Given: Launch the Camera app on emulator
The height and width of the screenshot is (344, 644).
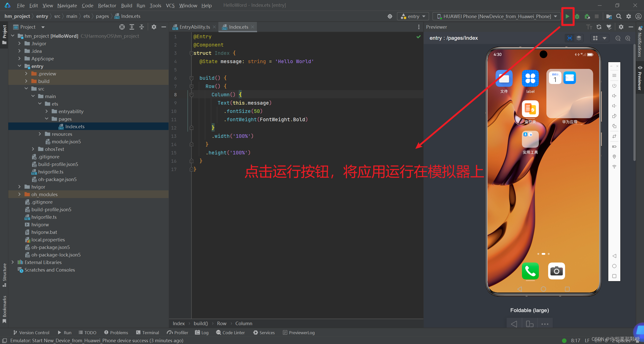Looking at the screenshot, I should pyautogui.click(x=556, y=271).
